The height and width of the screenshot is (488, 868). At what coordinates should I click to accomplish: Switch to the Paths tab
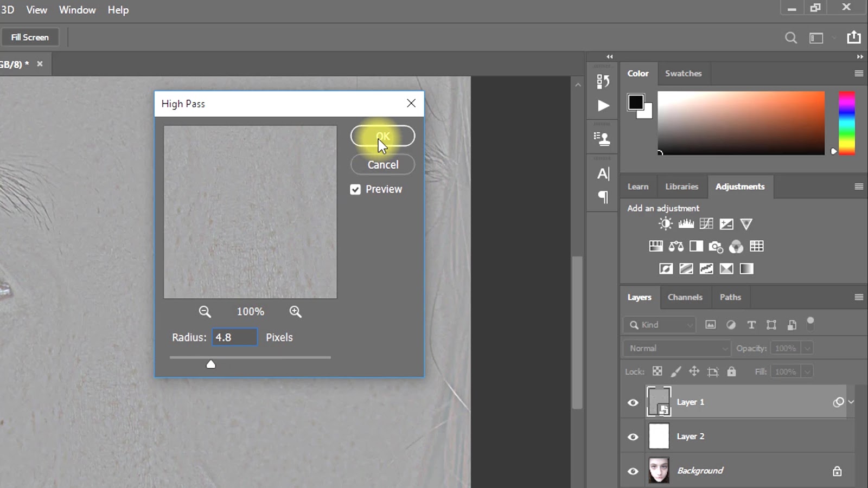(730, 297)
